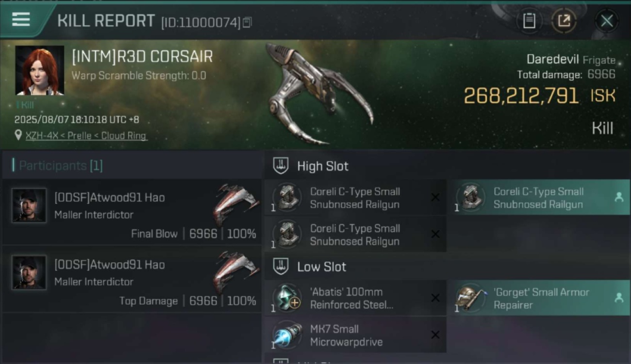This screenshot has height=364, width=631.
Task: Open R3D CORSAIR's pilot portrait
Action: (x=40, y=70)
